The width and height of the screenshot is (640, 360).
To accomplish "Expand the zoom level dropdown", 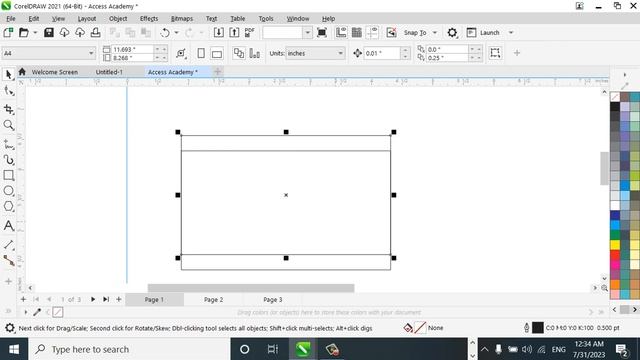I will click(x=307, y=33).
